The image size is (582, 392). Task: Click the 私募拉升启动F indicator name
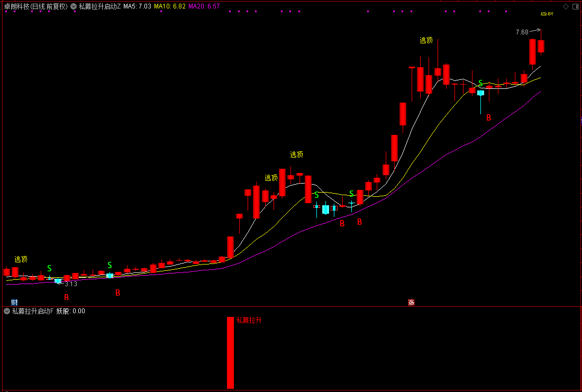click(x=33, y=311)
